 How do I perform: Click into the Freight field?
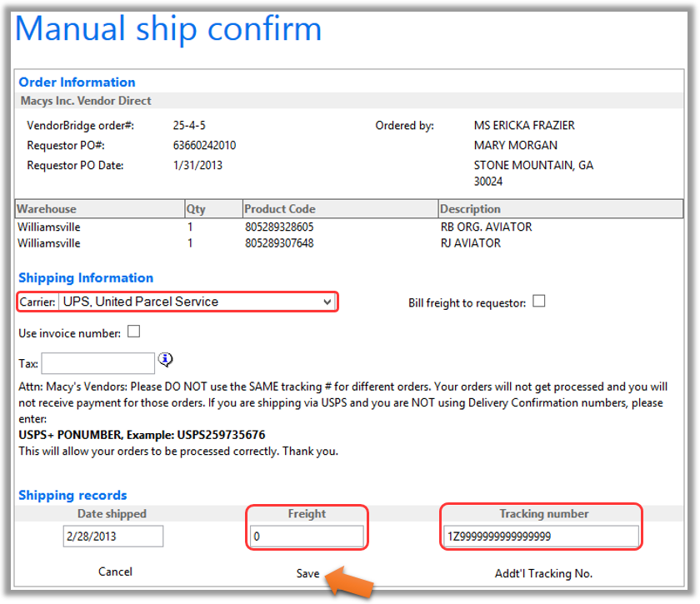[x=307, y=537]
